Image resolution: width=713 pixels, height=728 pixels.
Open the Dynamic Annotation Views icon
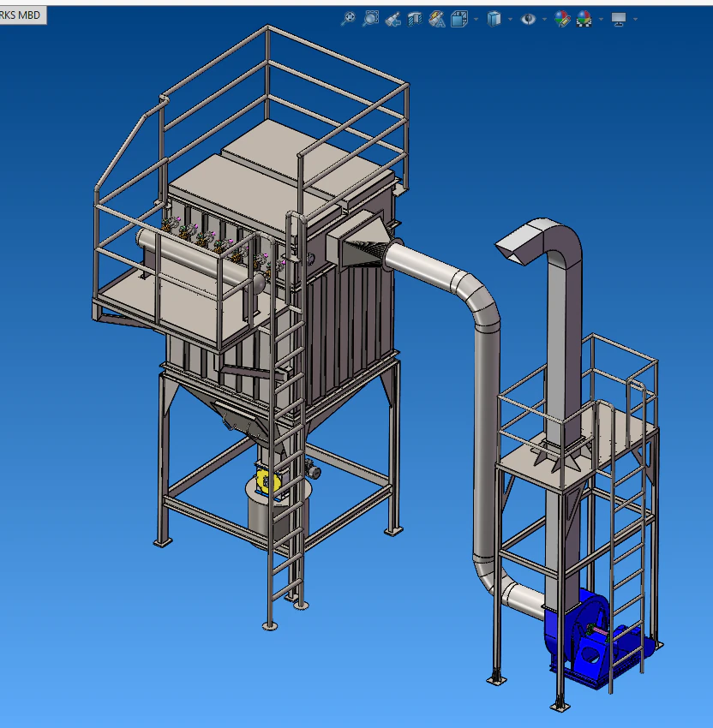pyautogui.click(x=436, y=19)
